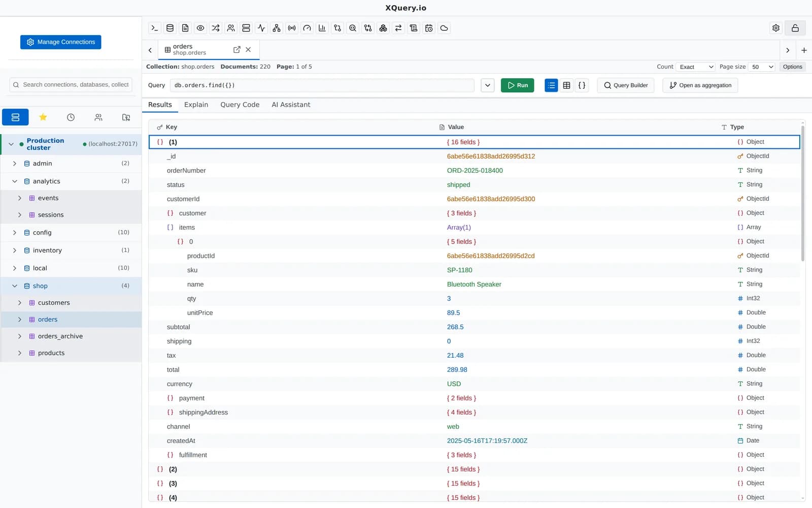Click the cloud toolbar icon

444,28
